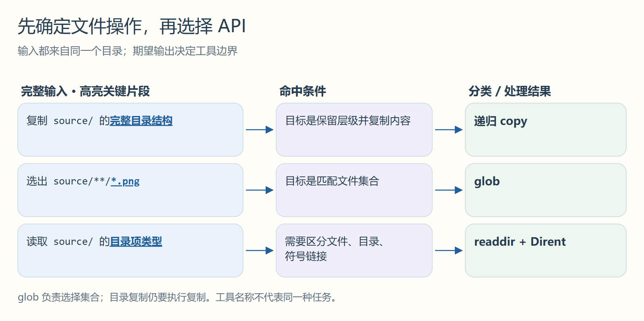
Task: Click the underlined 完整目录结构 highlight
Action: (x=141, y=121)
